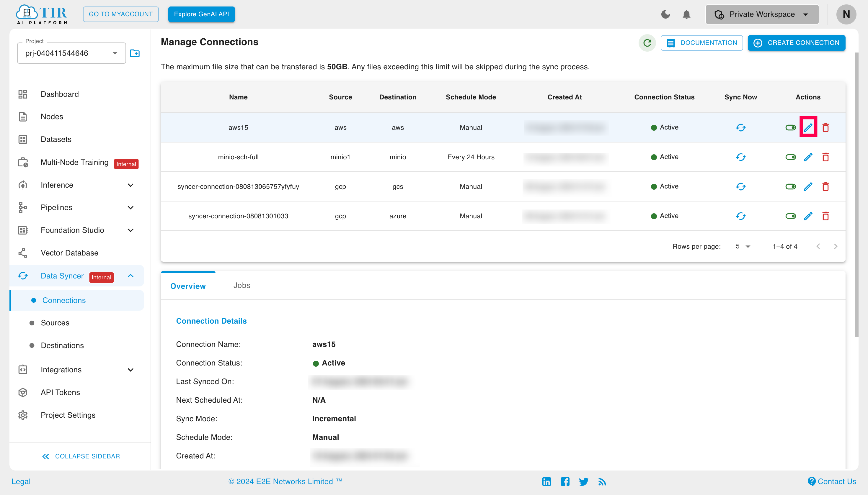Click the Connection Status column header
This screenshot has height=495, width=868.
[664, 97]
